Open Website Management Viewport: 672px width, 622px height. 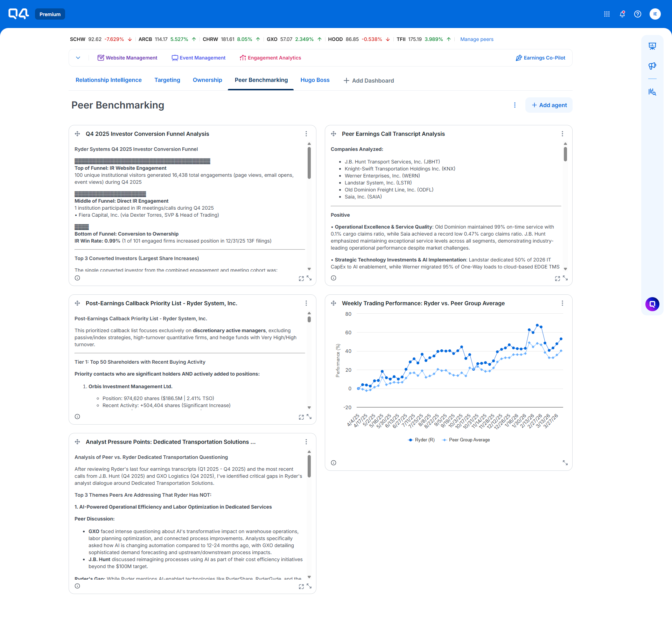[127, 58]
